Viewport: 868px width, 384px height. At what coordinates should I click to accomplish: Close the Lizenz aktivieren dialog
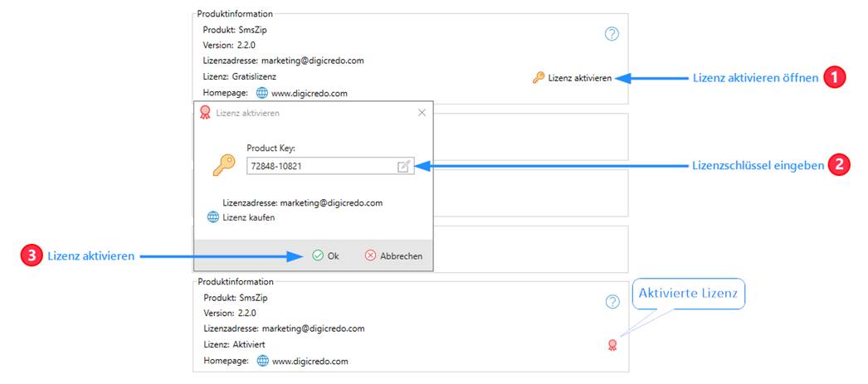(422, 112)
